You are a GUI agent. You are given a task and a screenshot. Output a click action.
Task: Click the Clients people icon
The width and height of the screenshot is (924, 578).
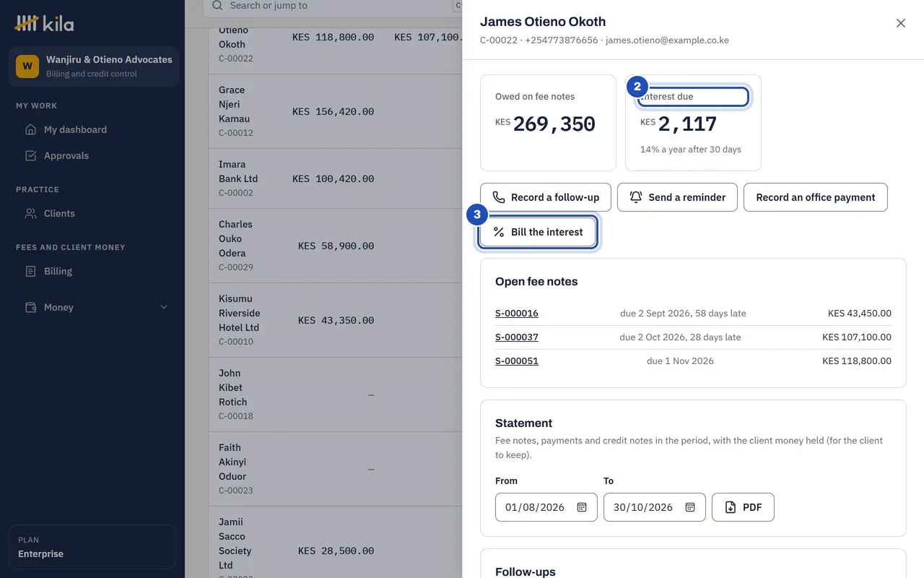(x=30, y=214)
